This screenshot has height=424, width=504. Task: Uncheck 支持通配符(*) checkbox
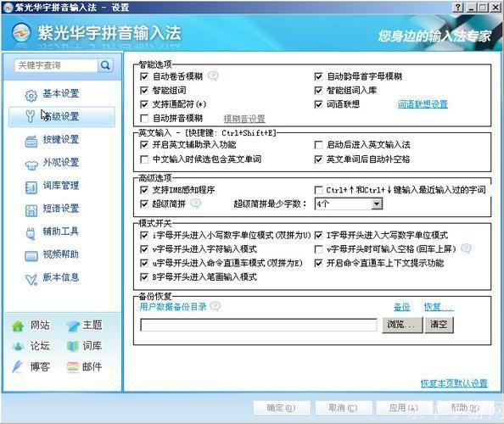click(144, 104)
